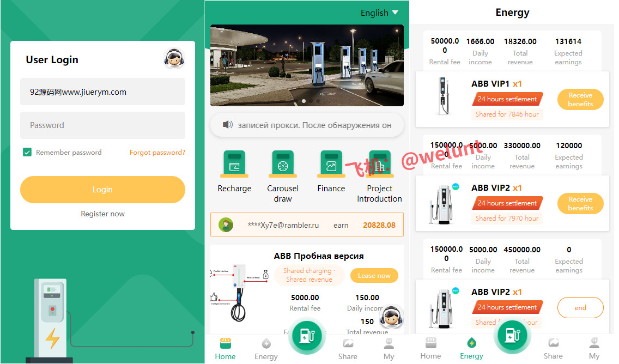
Task: Click total revenue value 450000.00
Action: point(522,250)
